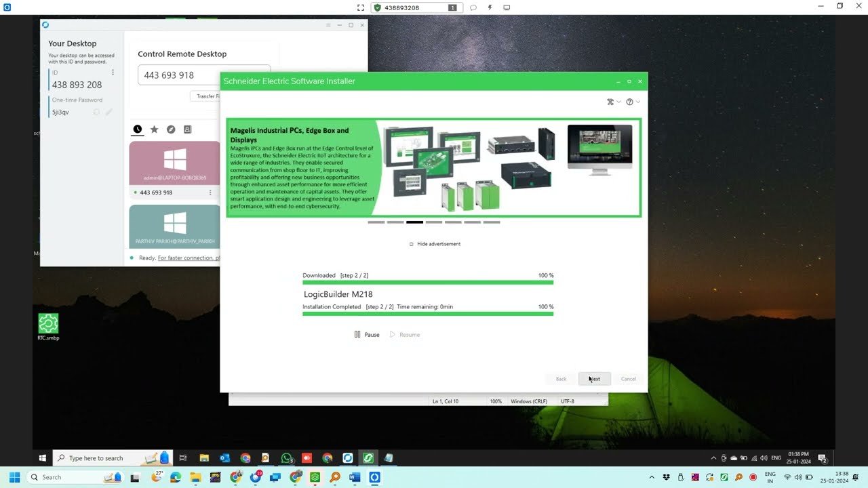Click the remote clock showing 01:38 PM
The height and width of the screenshot is (488, 868).
click(798, 458)
